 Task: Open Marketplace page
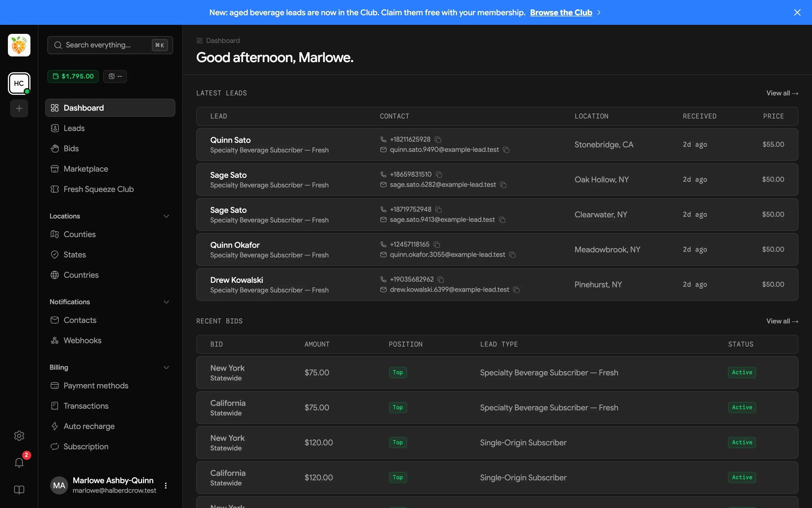click(110, 169)
